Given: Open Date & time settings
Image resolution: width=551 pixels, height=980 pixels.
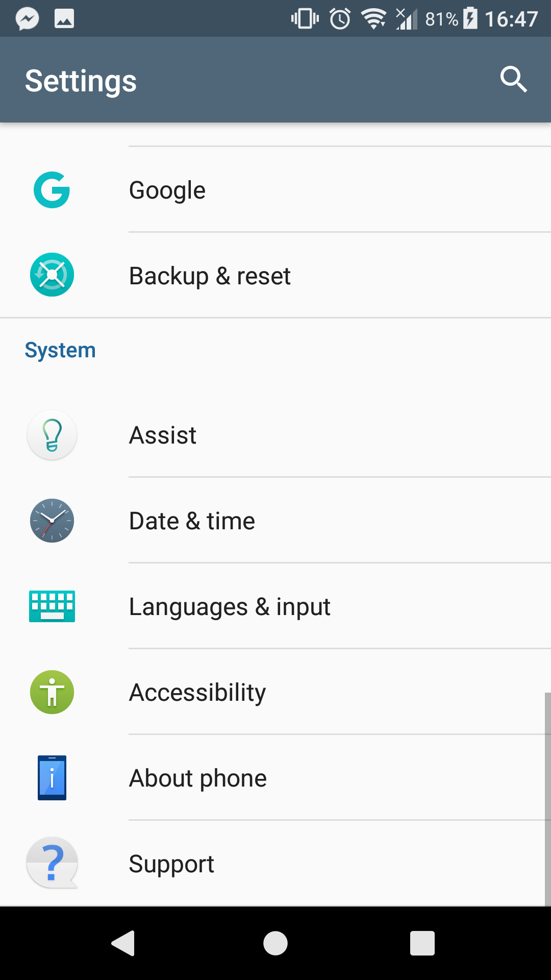Looking at the screenshot, I should (x=192, y=521).
